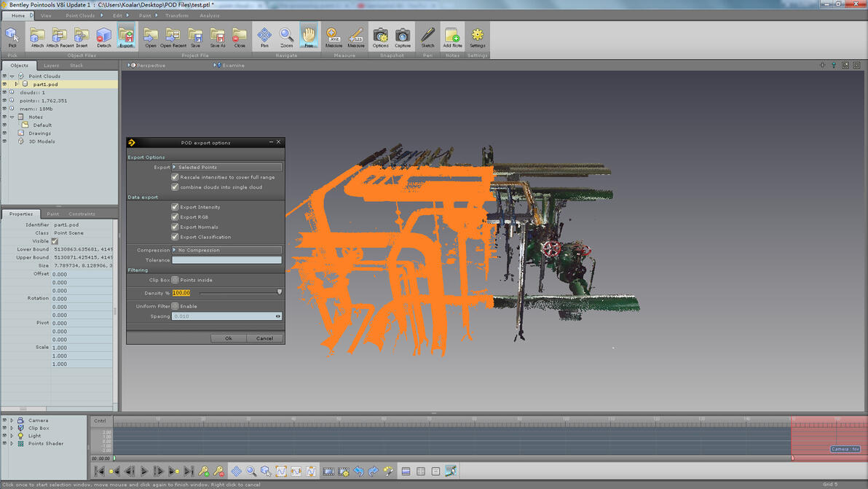Screen dimensions: 868x489
Task: Uncheck Export RGB in the export dialog
Action: click(175, 217)
